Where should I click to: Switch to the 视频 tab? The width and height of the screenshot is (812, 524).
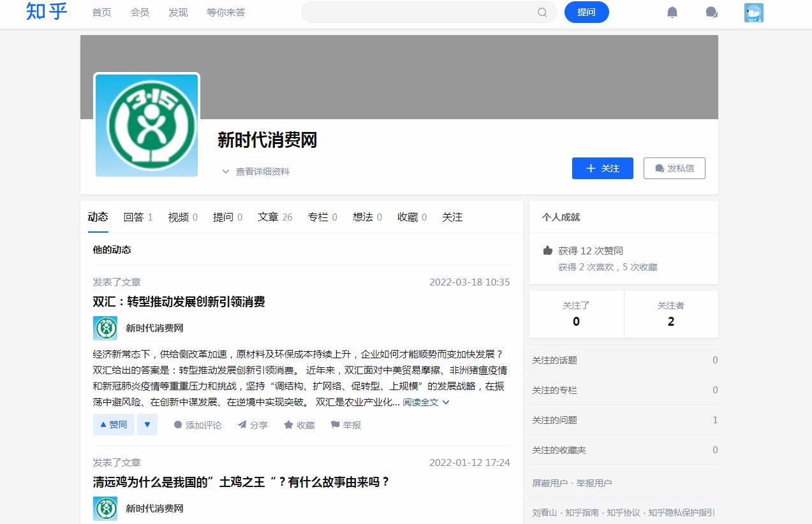click(183, 217)
